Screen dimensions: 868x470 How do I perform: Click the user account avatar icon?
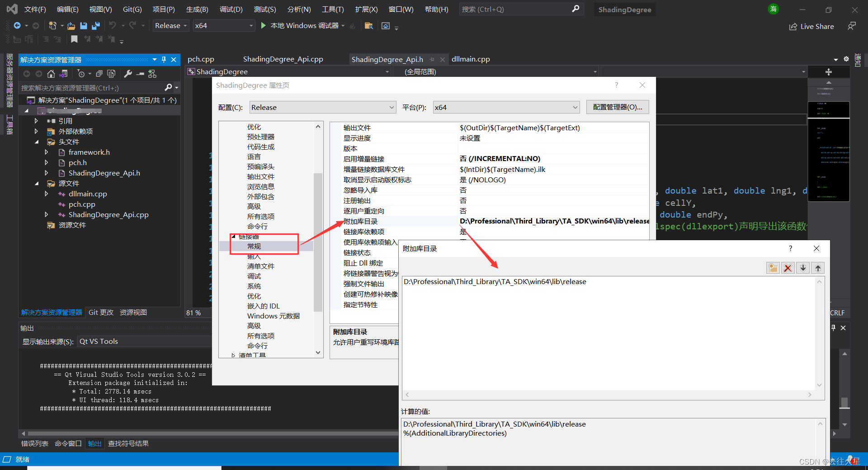coord(774,9)
